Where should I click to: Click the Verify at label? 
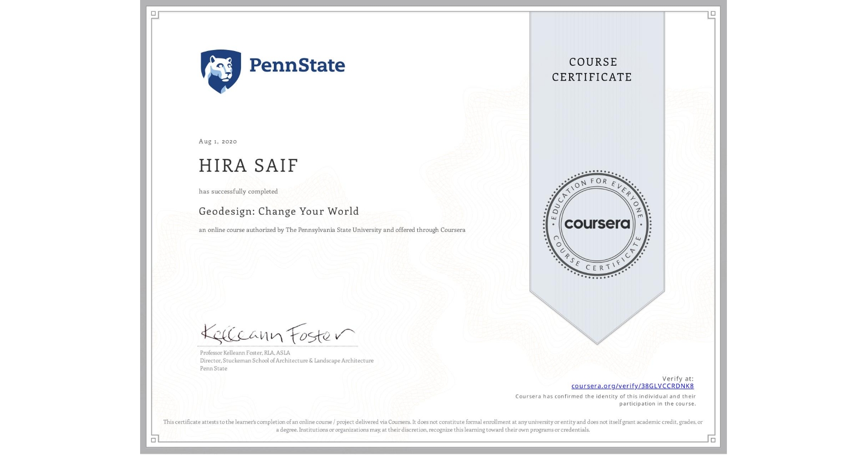point(677,378)
